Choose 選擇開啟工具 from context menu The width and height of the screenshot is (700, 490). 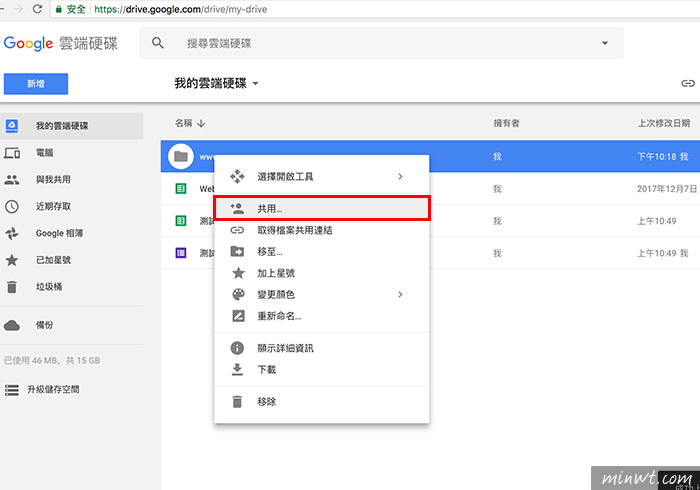click(321, 177)
